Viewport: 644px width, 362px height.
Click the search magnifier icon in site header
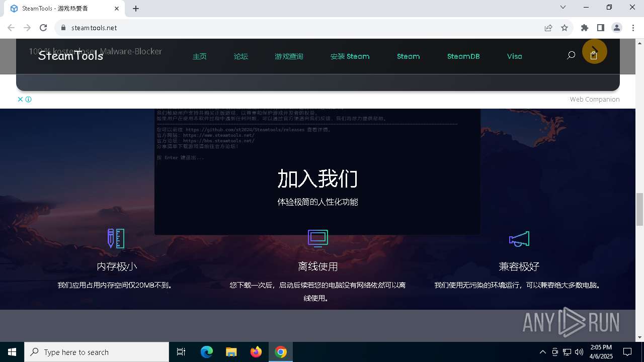[x=571, y=55]
